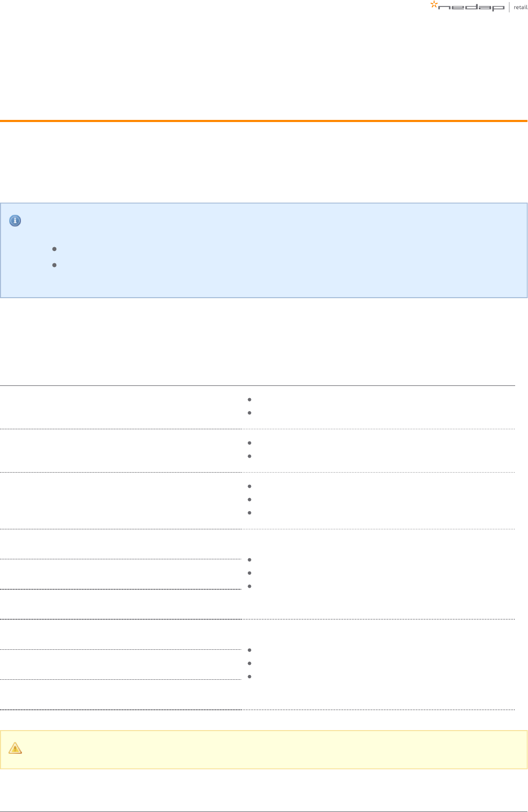Click the nedap wordmark logo

(471, 7)
